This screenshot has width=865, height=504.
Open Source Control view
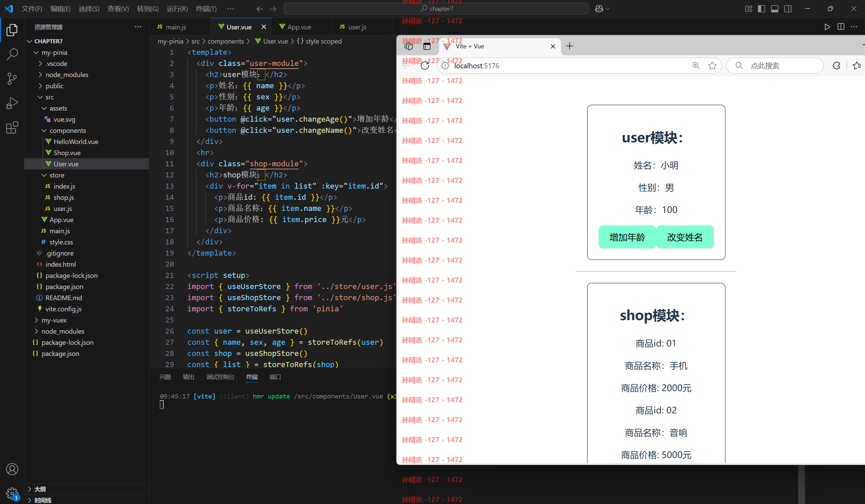[x=12, y=79]
